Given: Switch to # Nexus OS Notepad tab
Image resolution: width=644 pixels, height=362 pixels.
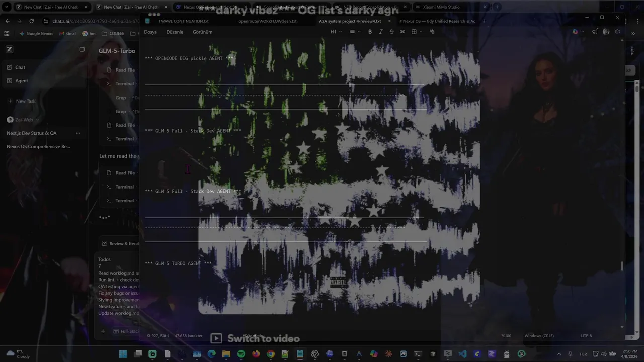Looking at the screenshot, I should click(437, 21).
